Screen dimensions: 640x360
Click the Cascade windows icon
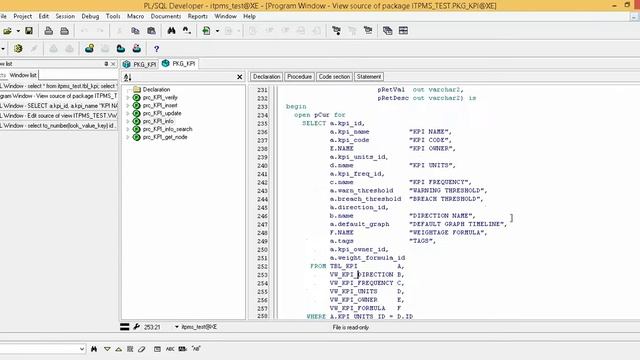click(387, 31)
